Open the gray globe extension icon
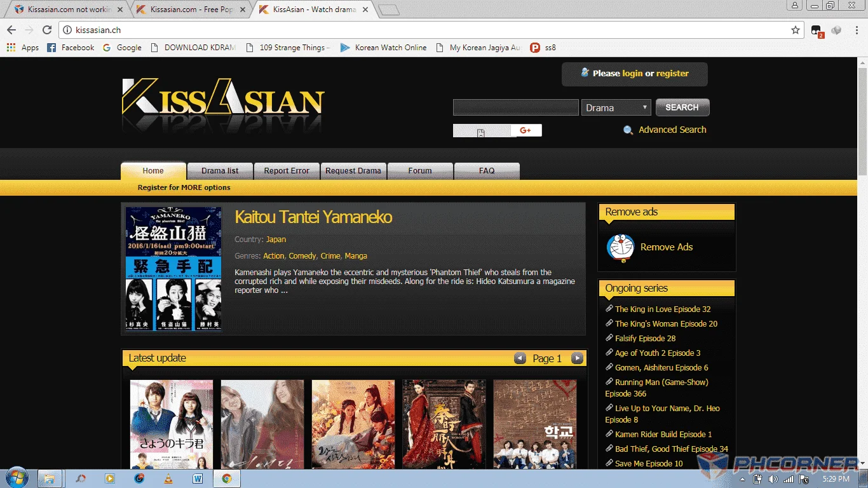The height and width of the screenshot is (488, 868). click(836, 30)
